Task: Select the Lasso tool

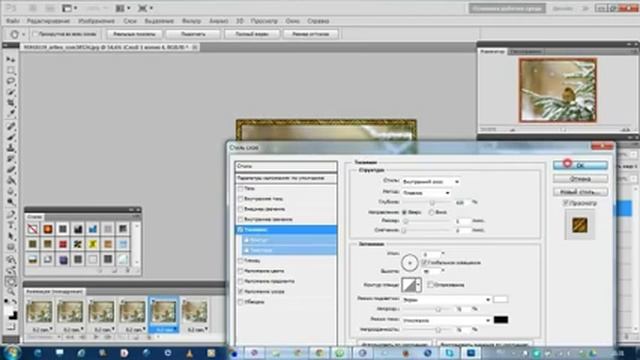Action: coord(11,81)
